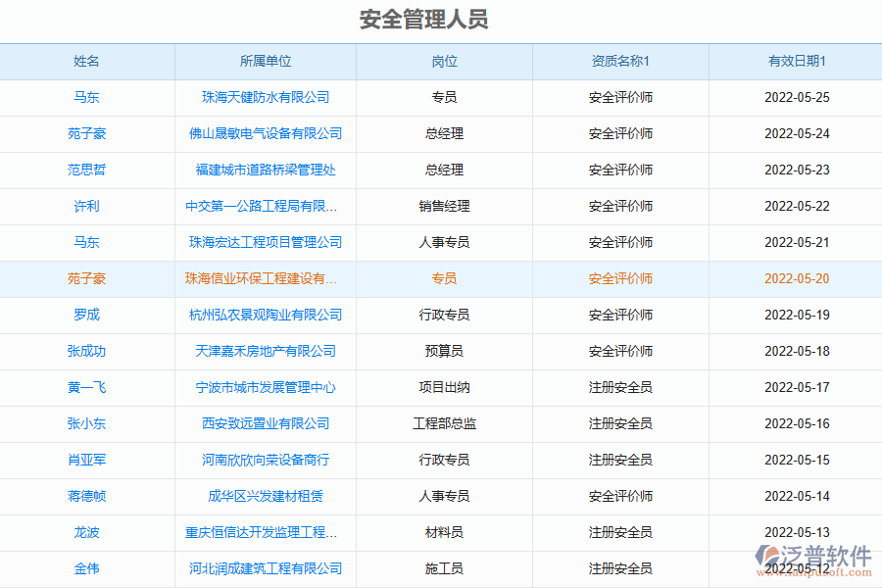This screenshot has width=882, height=588.
Task: Open the 肖亚军 name link
Action: coord(86,461)
